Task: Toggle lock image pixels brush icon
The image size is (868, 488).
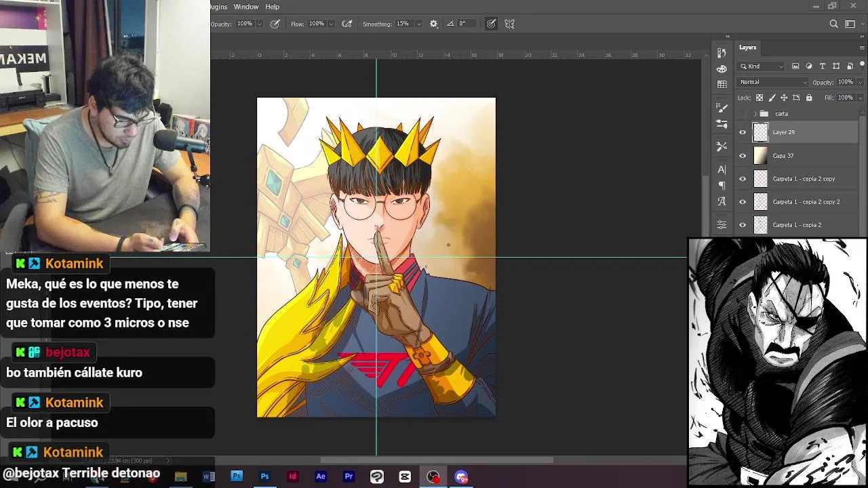Action: [772, 98]
